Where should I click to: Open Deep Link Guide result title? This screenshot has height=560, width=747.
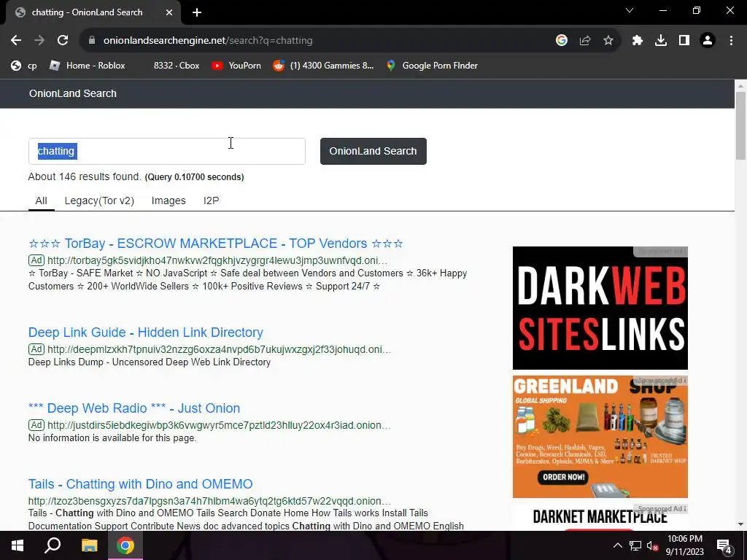tap(146, 332)
